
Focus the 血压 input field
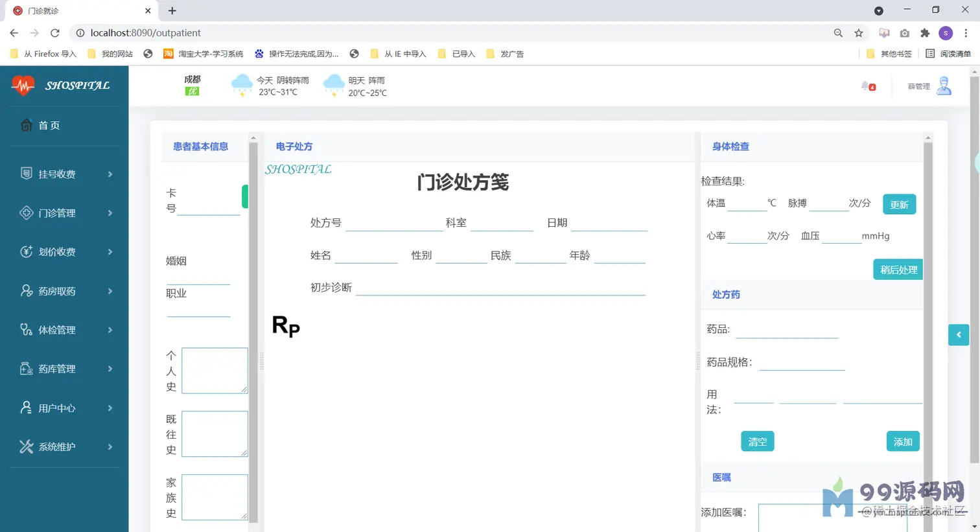(841, 236)
